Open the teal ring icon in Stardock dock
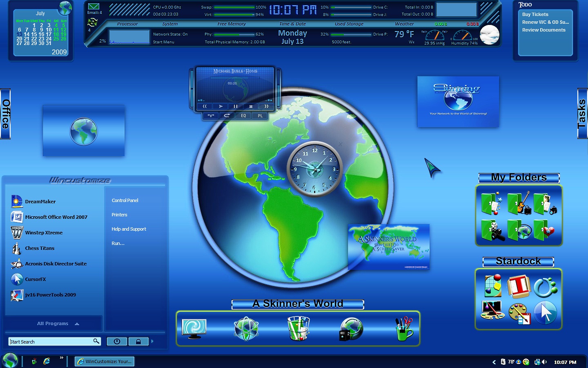This screenshot has height=368, width=588. click(x=546, y=287)
